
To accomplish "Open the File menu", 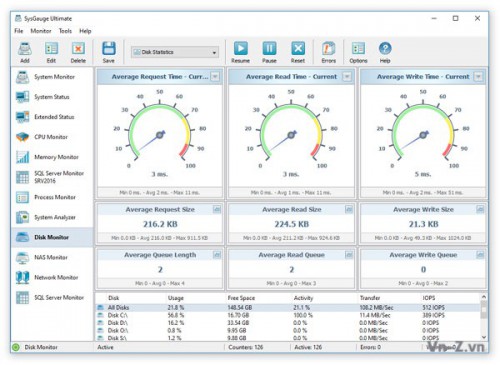I will pos(19,31).
